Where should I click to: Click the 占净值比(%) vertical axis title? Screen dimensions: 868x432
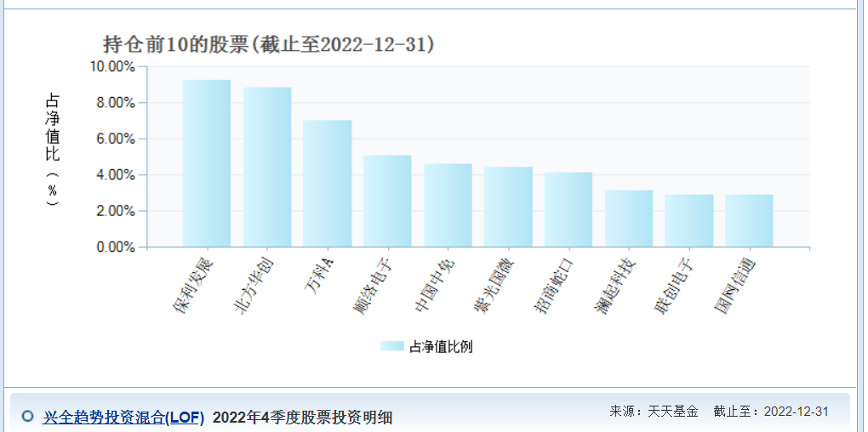pyautogui.click(x=53, y=149)
